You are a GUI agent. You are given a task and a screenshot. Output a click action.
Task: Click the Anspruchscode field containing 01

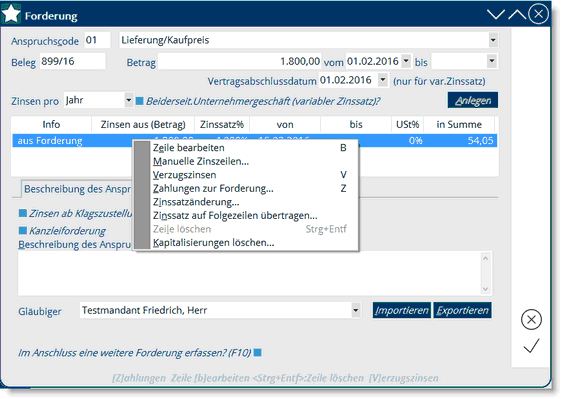tap(97, 40)
